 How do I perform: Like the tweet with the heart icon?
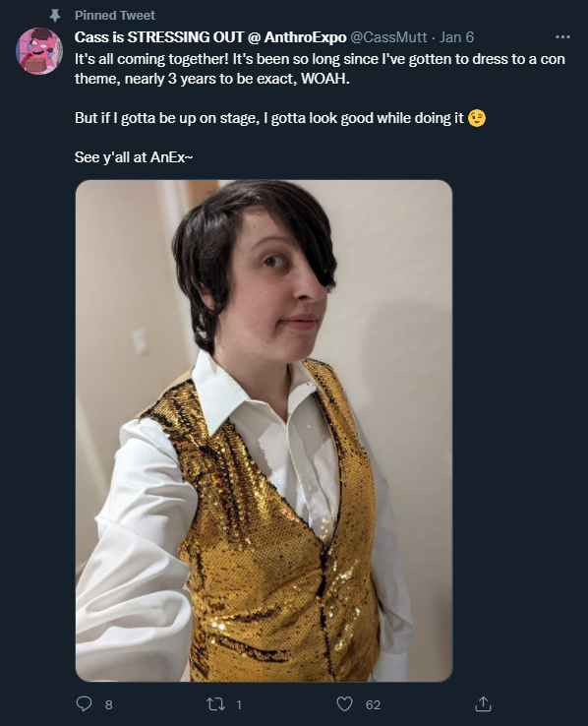[344, 704]
